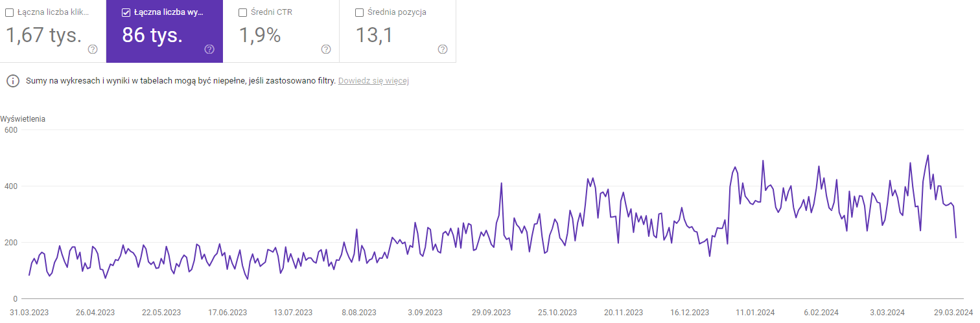Click help icon on purple impressions card
Image resolution: width=980 pixels, height=323 pixels.
click(x=209, y=49)
